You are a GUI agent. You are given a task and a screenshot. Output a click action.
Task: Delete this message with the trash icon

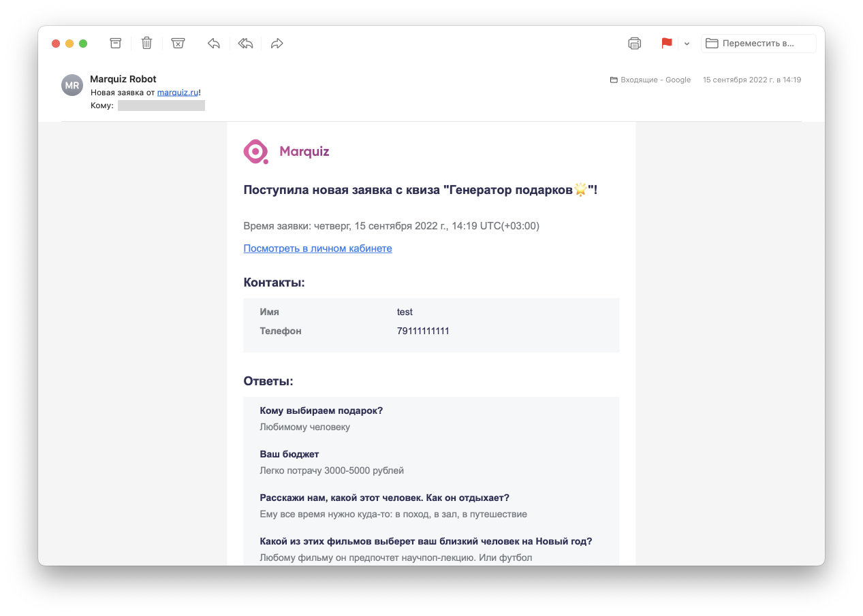(x=146, y=43)
